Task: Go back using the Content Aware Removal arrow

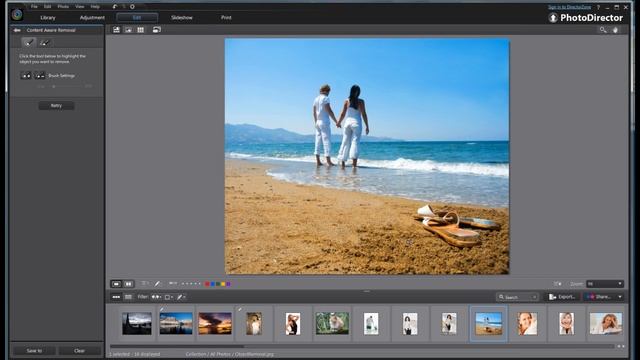Action: tap(17, 30)
